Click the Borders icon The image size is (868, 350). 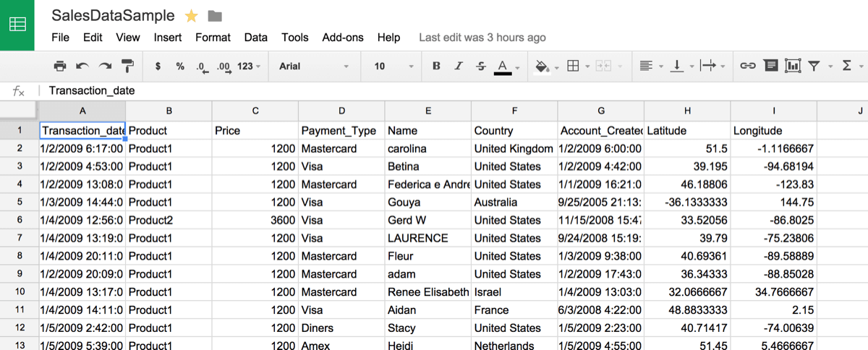pos(573,66)
